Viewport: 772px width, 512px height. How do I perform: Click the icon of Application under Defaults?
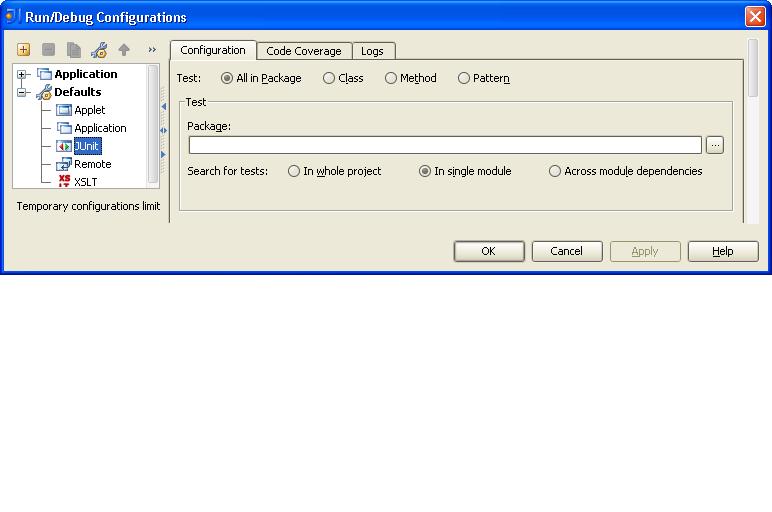[64, 128]
